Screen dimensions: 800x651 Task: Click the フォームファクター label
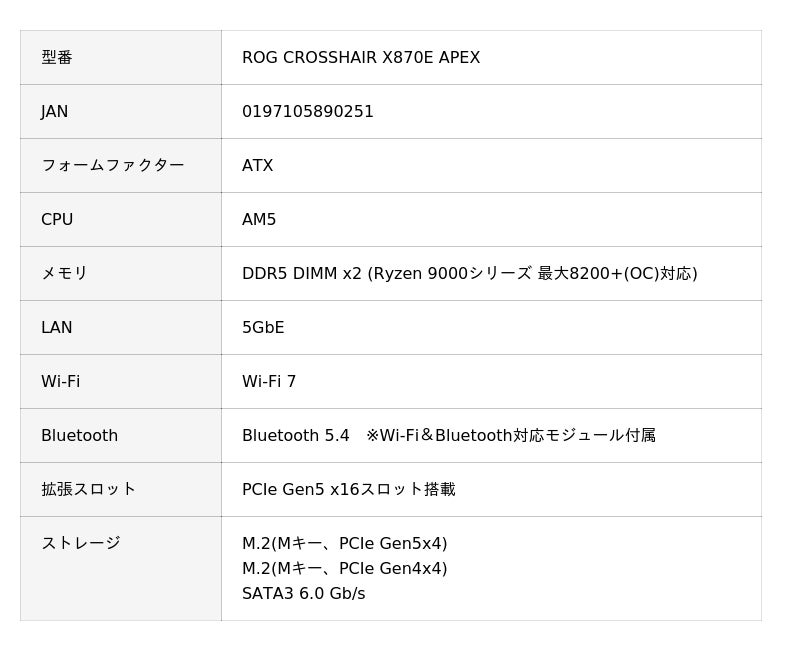[x=112, y=166]
